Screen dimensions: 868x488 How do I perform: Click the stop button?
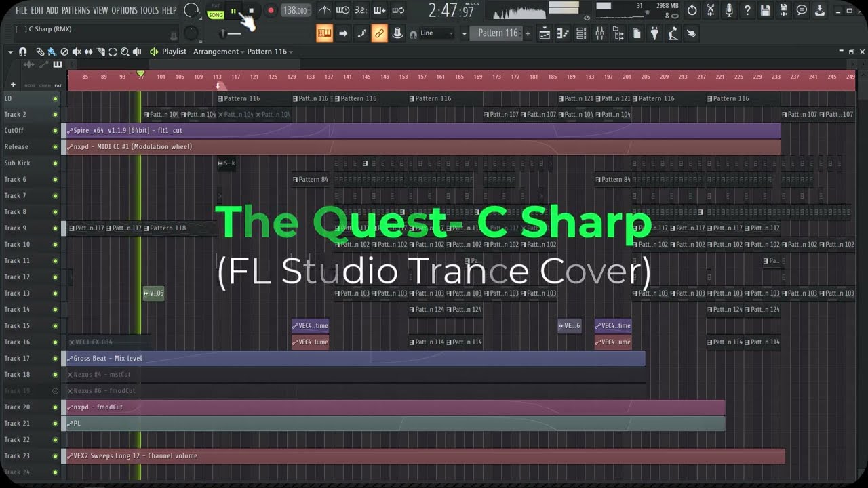[251, 11]
